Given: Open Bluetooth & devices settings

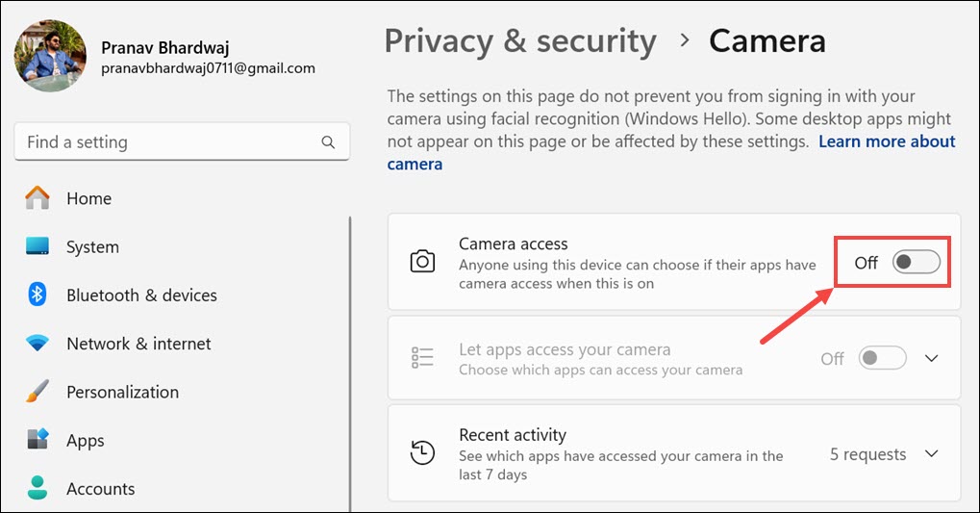Looking at the screenshot, I should point(141,295).
